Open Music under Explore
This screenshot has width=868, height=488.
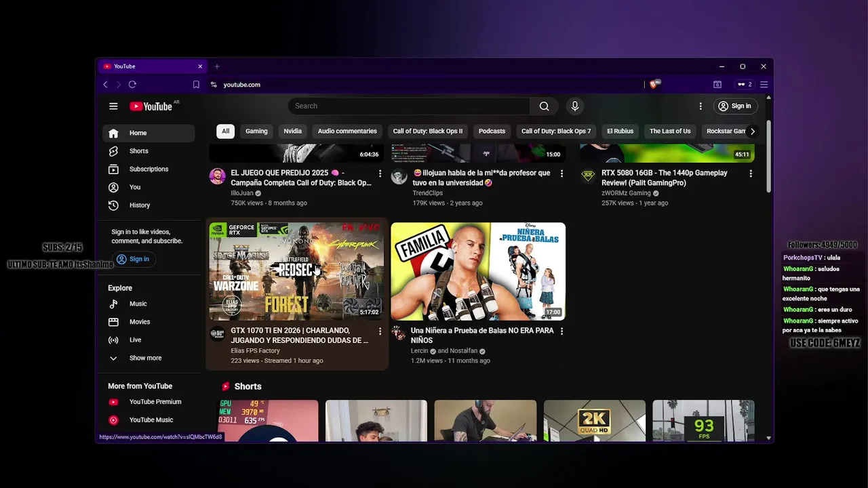(149, 304)
